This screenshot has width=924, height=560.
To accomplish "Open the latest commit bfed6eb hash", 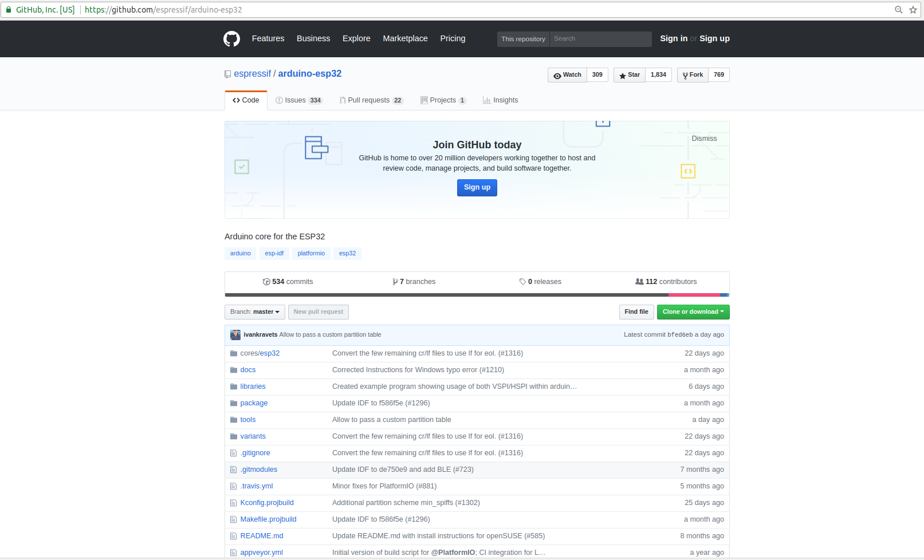I will tap(680, 335).
